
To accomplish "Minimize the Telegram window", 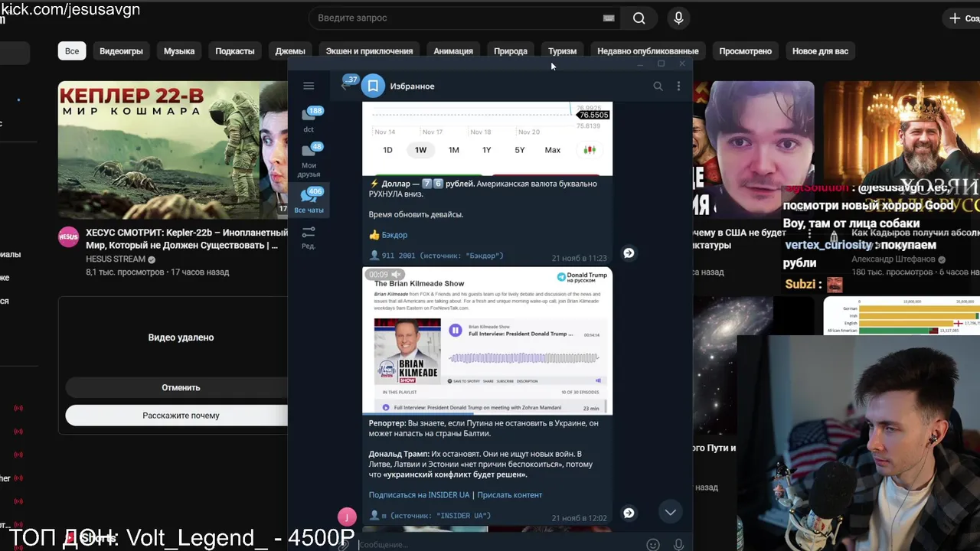I will point(640,64).
